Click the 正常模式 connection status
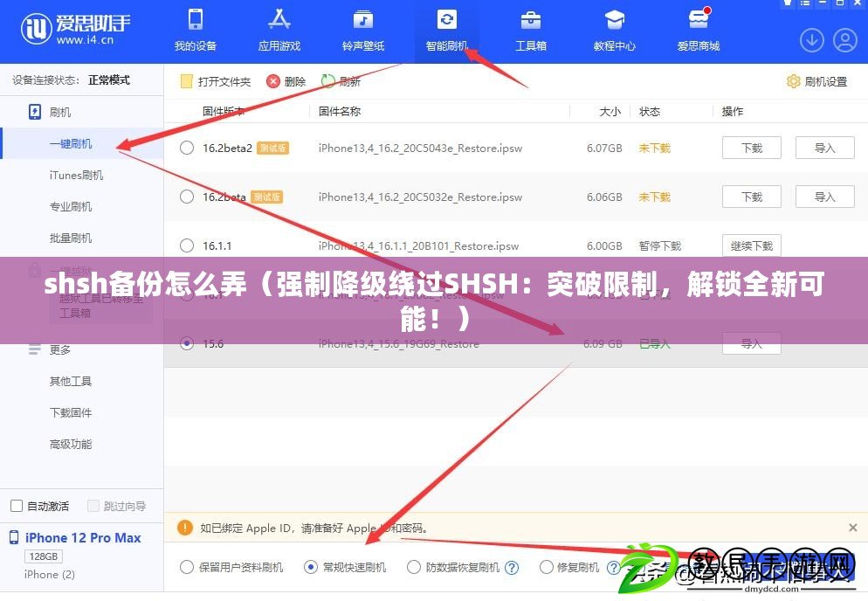This screenshot has height=601, width=868. tap(109, 79)
